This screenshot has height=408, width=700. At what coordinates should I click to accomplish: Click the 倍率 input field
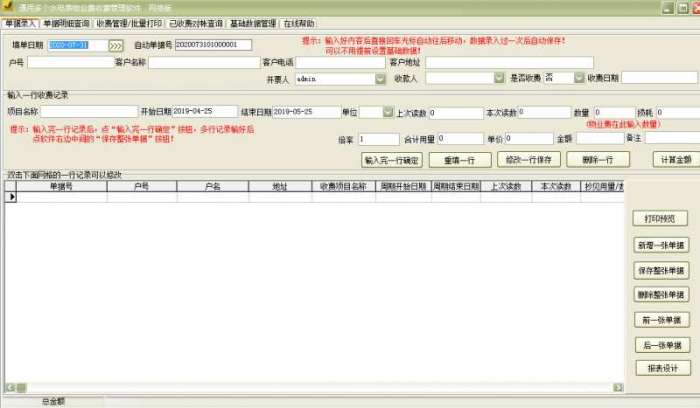point(379,139)
